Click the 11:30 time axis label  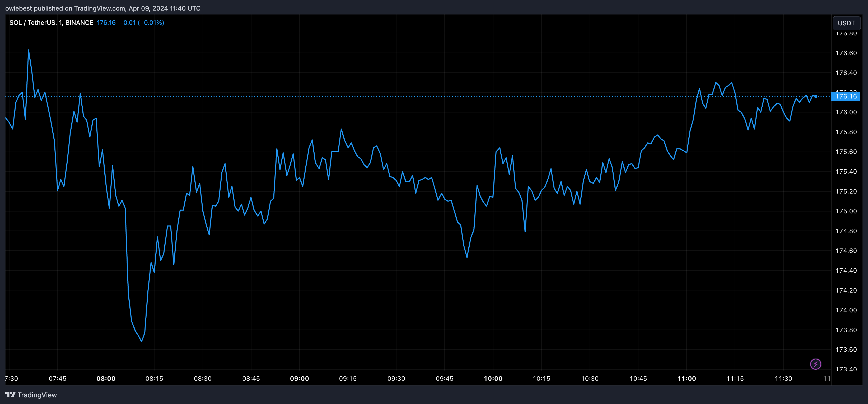[783, 378]
